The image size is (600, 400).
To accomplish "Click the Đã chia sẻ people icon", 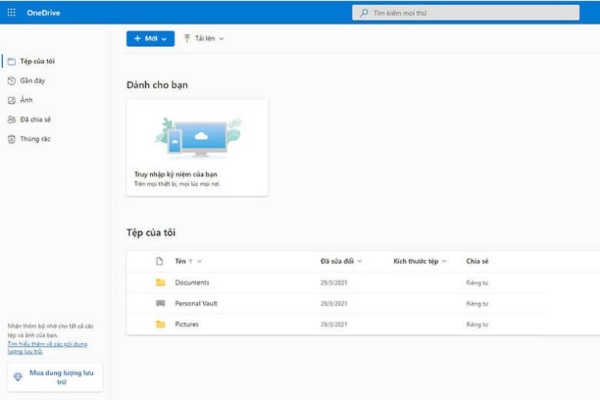I will (12, 119).
